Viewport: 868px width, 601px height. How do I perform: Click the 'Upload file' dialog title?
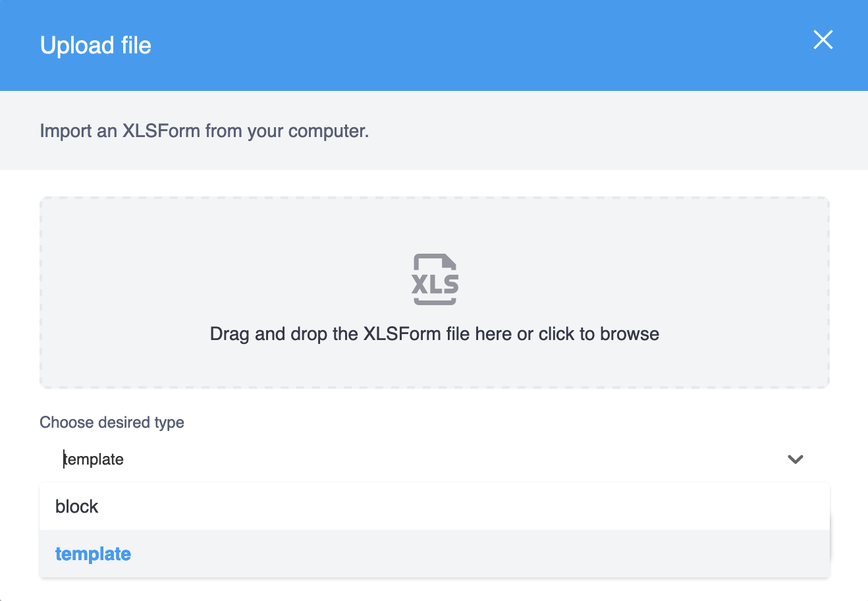pyautogui.click(x=95, y=45)
